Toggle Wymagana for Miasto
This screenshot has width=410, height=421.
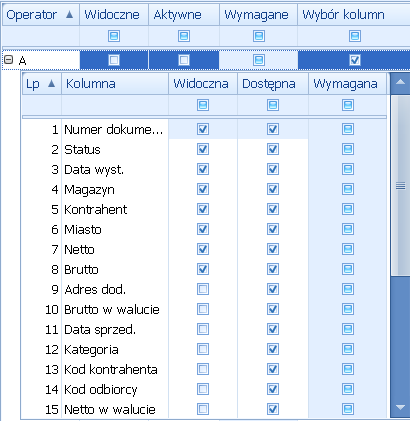[348, 229]
